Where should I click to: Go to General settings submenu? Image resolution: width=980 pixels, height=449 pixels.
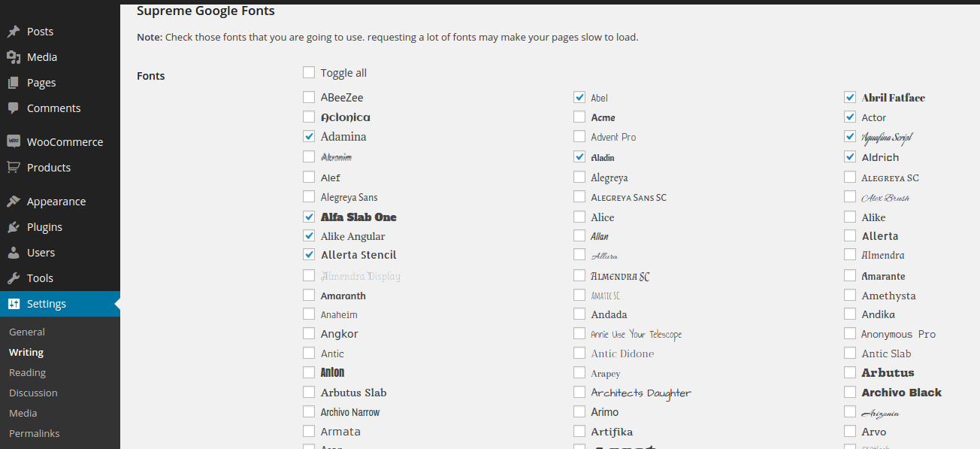click(27, 332)
